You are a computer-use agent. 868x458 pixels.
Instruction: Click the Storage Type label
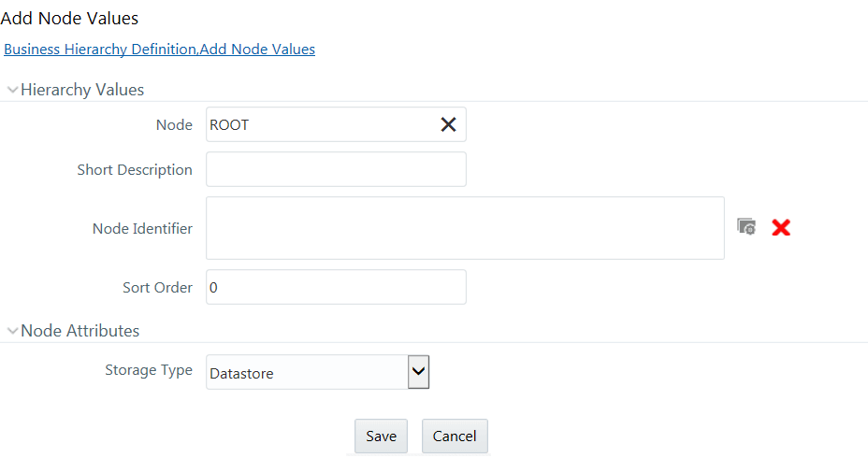pyautogui.click(x=149, y=370)
